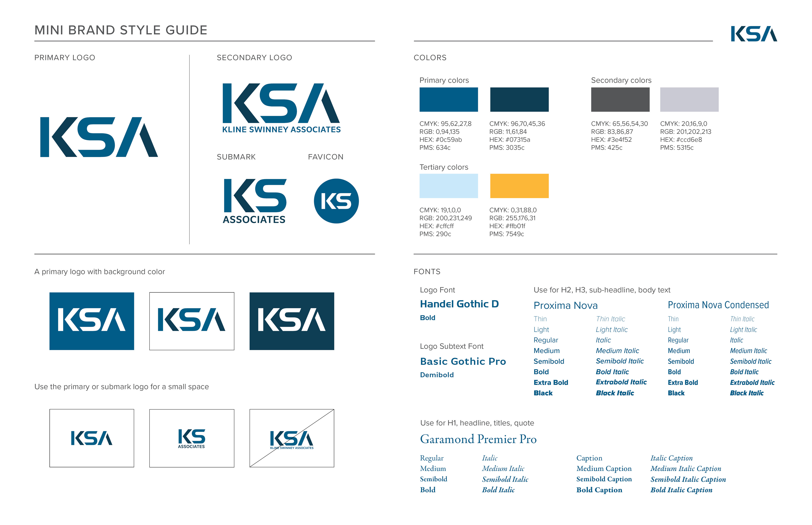
Task: Click the small-space KS Associates submark box
Action: coord(191,438)
